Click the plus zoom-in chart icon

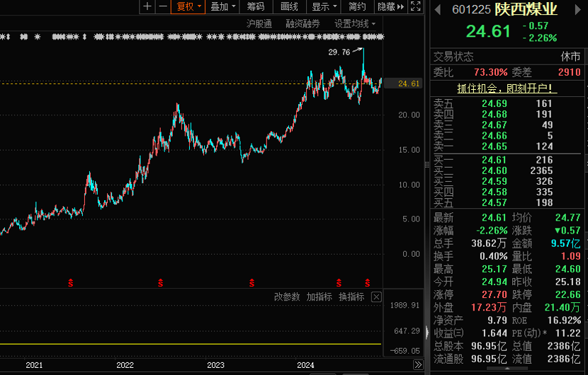pos(147,6)
